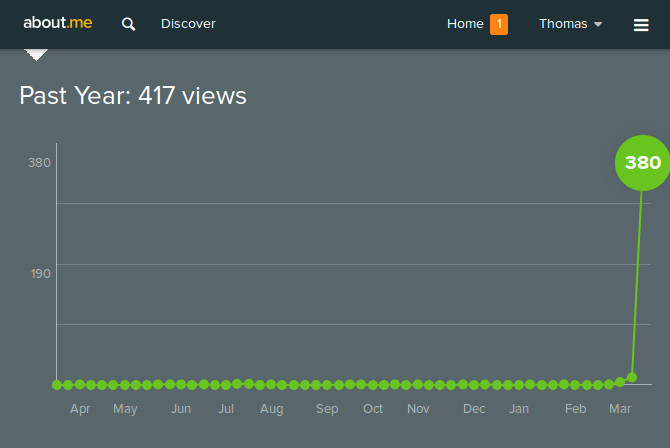
Task: Click the Apr month label
Action: pos(80,409)
